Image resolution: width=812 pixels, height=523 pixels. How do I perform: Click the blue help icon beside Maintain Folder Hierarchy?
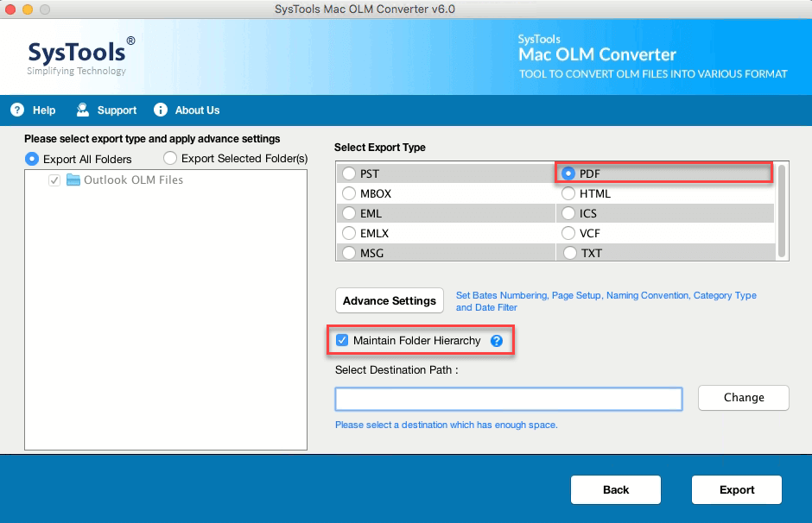pyautogui.click(x=497, y=341)
